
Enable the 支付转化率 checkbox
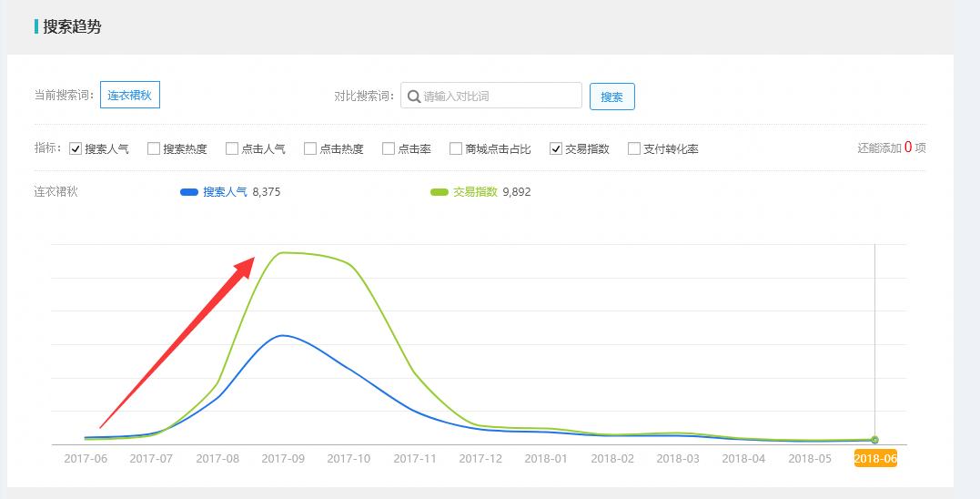[633, 148]
